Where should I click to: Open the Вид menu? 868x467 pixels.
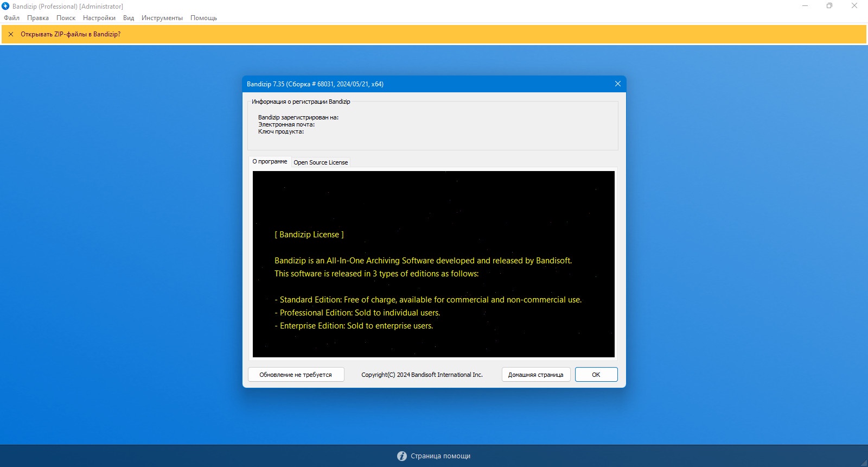[129, 18]
